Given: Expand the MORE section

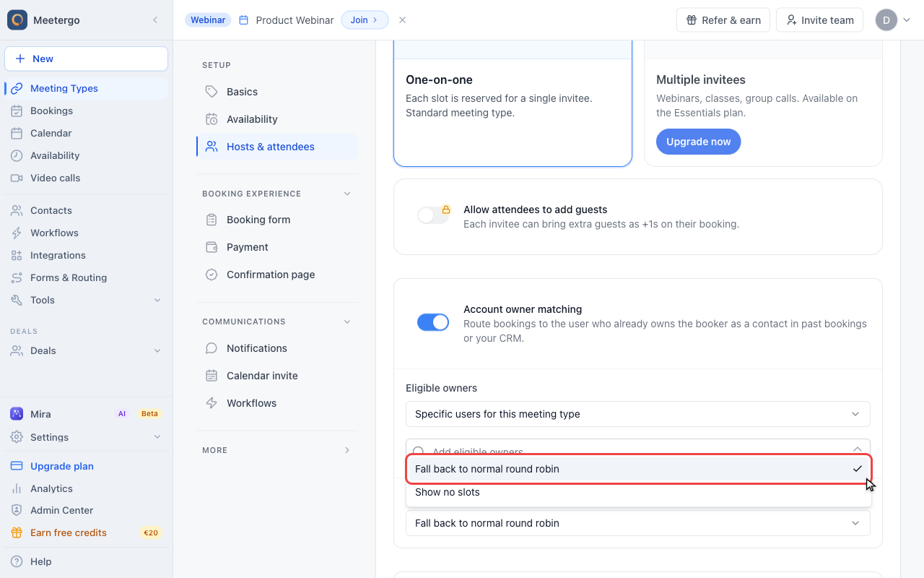Looking at the screenshot, I should point(277,450).
